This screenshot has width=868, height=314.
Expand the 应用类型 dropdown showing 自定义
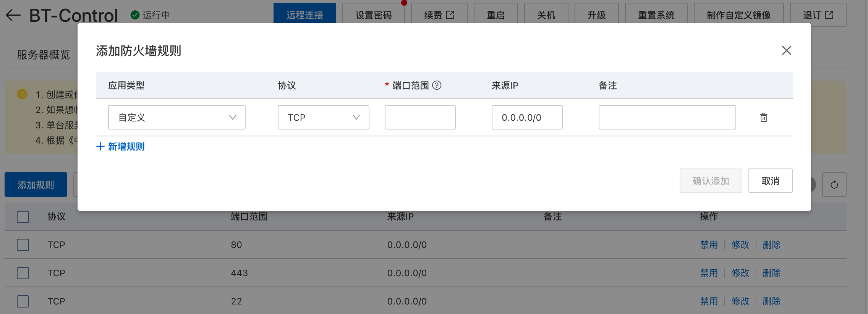click(x=177, y=117)
